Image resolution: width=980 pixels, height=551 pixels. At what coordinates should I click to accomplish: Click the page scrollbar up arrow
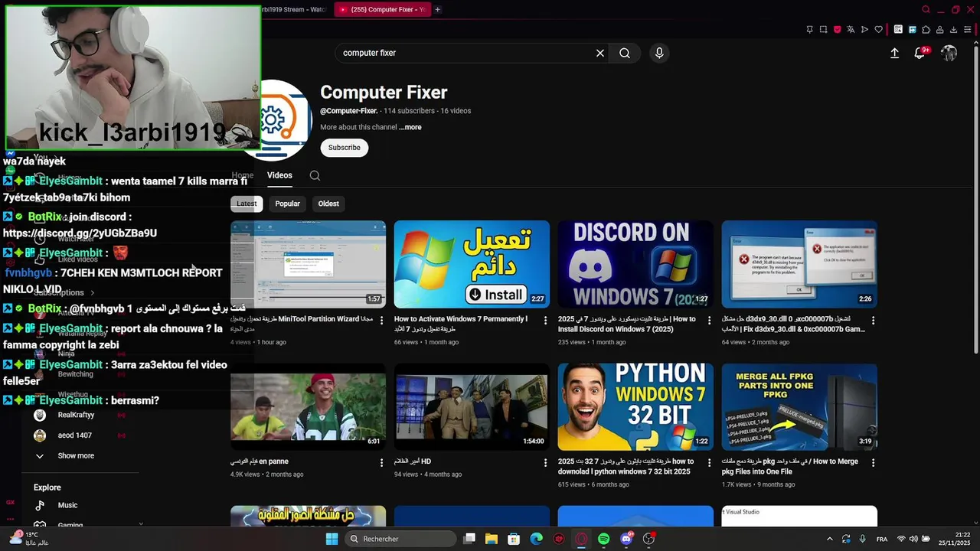(975, 41)
